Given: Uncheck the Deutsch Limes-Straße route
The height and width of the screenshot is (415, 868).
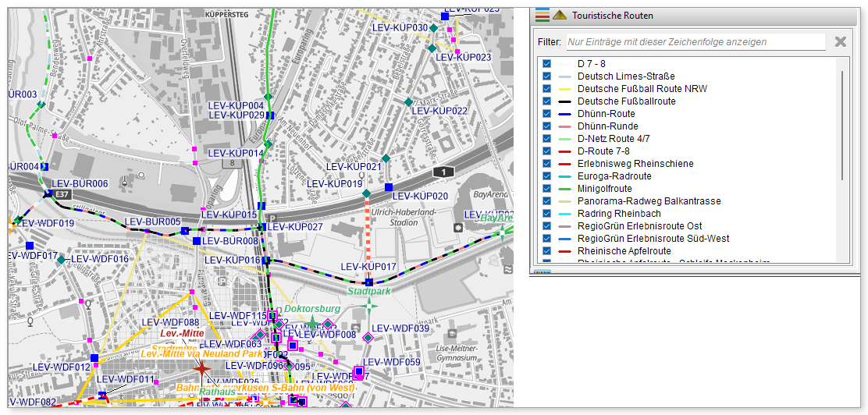Looking at the screenshot, I should (547, 76).
